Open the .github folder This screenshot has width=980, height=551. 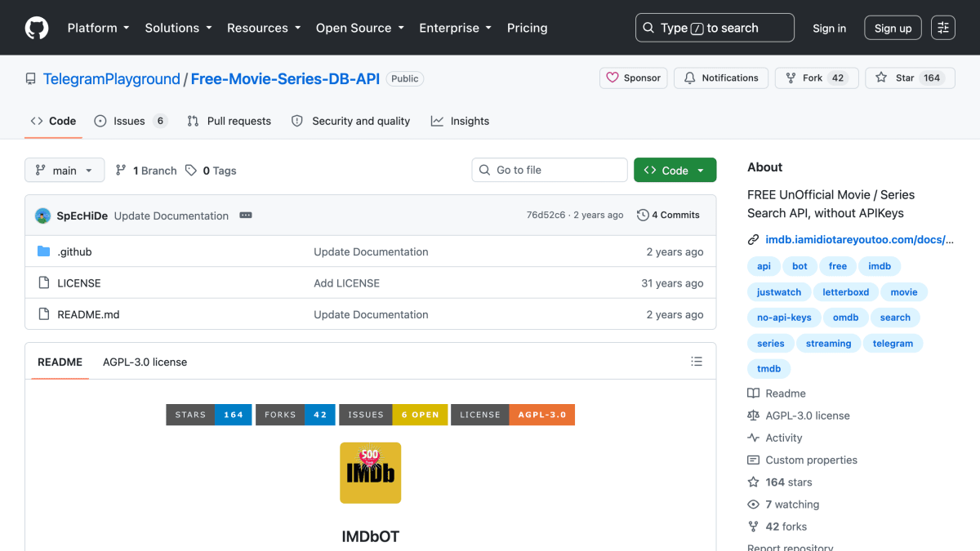coord(74,251)
